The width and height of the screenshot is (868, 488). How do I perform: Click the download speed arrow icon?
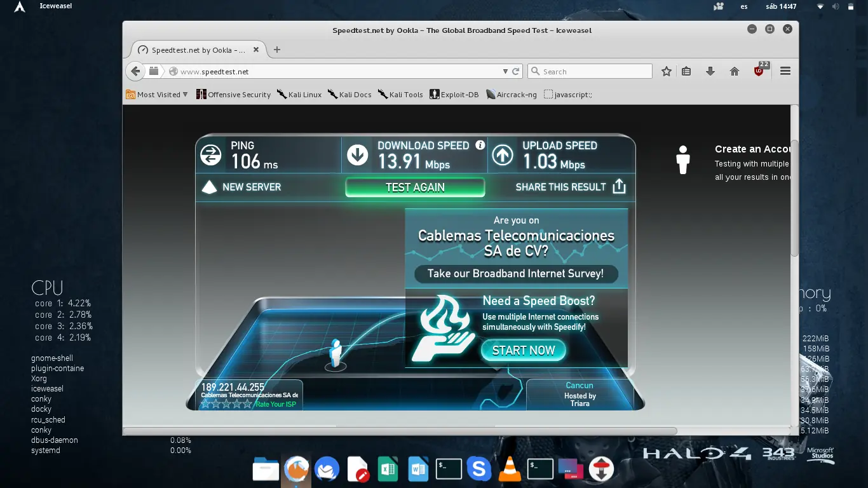tap(358, 155)
